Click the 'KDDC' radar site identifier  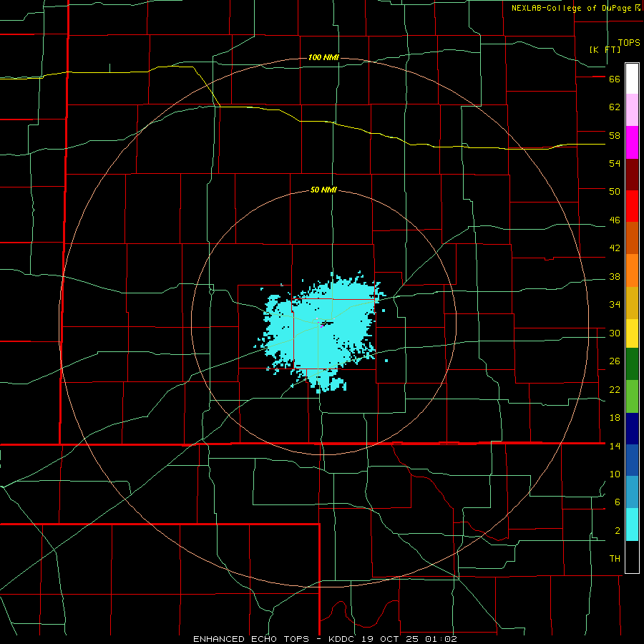(343, 639)
